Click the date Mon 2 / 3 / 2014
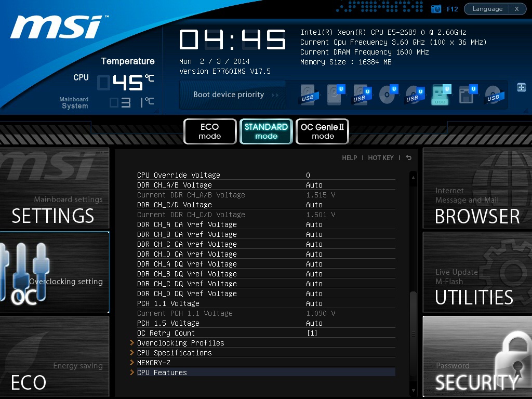The height and width of the screenshot is (399, 532). coord(215,61)
